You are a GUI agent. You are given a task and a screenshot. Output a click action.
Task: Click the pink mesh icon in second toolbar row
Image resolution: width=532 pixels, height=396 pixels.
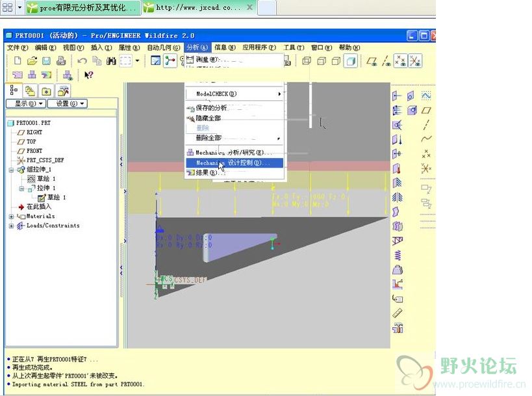pyautogui.click(x=18, y=75)
